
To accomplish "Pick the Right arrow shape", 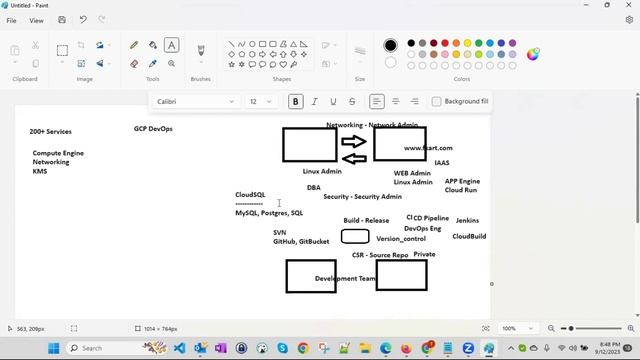I will point(262,54).
